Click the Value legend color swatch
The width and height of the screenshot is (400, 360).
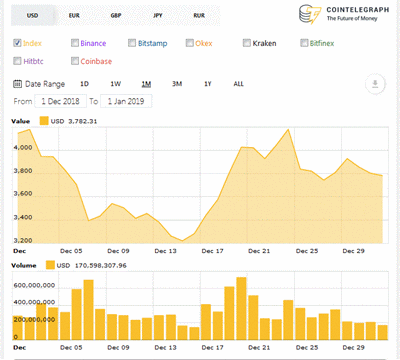(44, 121)
